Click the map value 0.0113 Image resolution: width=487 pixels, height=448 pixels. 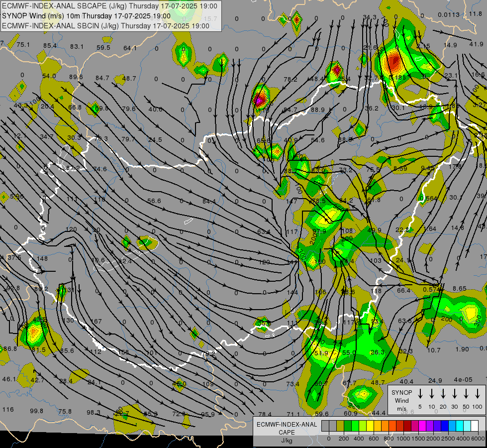pos(449,14)
